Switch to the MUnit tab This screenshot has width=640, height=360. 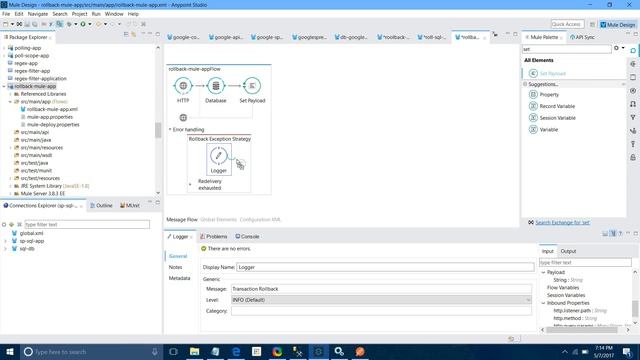click(130, 206)
